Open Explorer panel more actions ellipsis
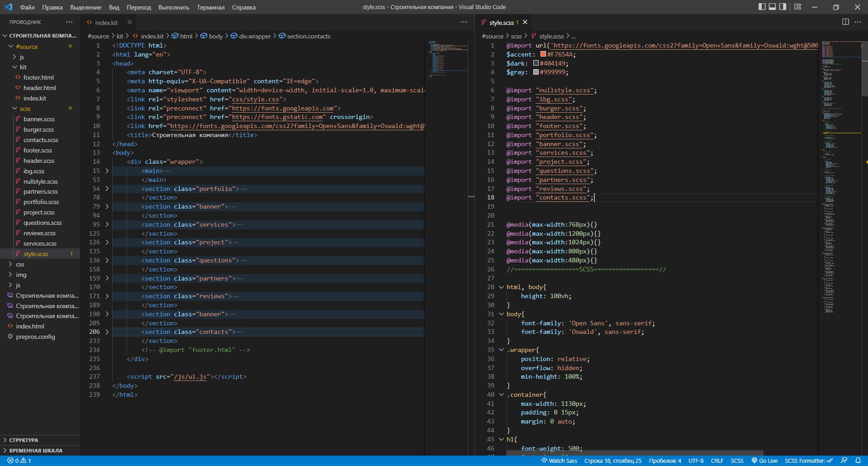 click(x=69, y=22)
